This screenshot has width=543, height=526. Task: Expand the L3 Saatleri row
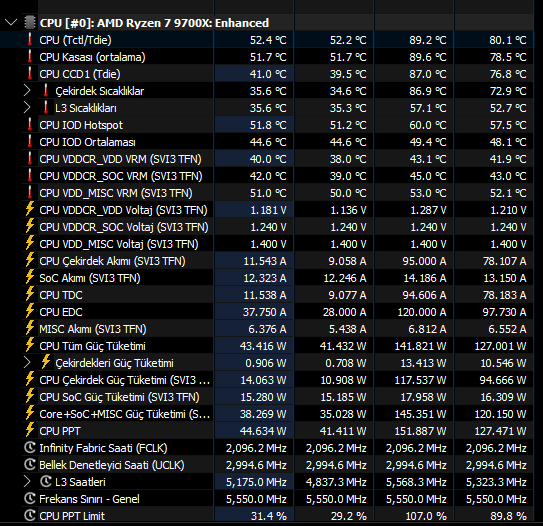click(x=27, y=481)
